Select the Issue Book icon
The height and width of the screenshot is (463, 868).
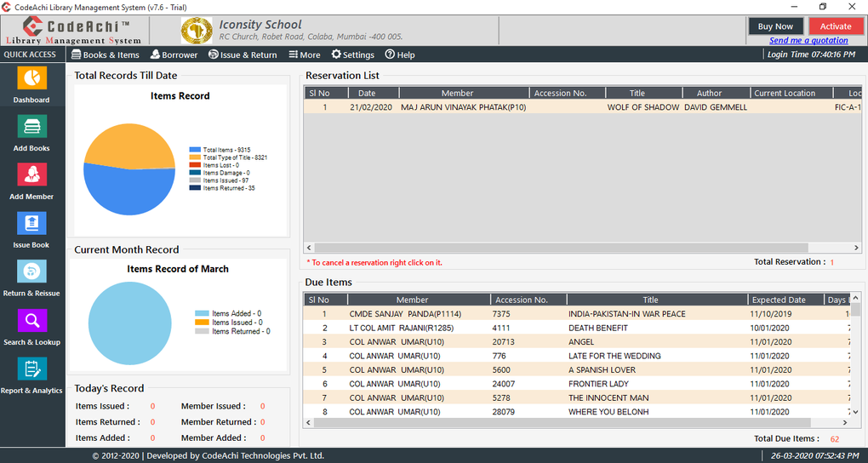[x=31, y=224]
